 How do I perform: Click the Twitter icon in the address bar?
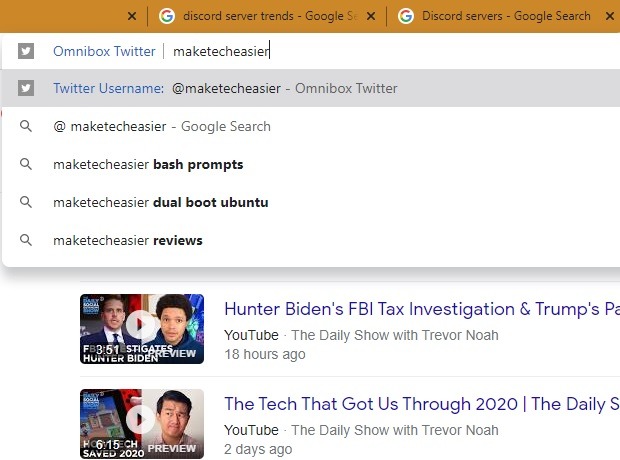26,51
